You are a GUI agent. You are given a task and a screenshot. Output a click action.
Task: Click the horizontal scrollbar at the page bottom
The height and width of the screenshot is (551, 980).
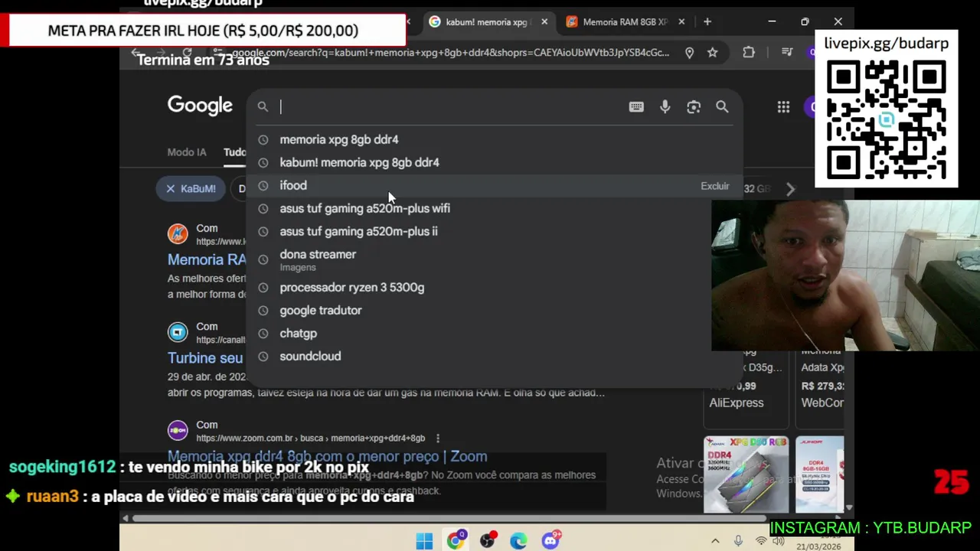click(x=449, y=519)
